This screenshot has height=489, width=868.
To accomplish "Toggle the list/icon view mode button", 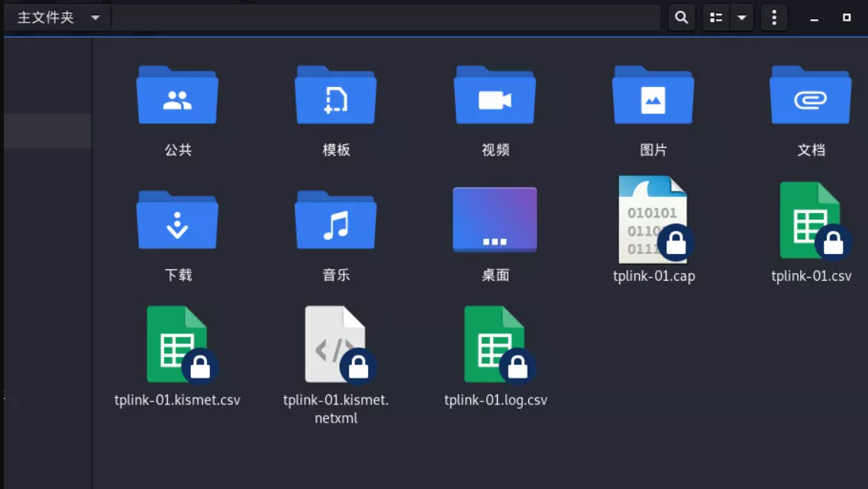I will tap(716, 18).
